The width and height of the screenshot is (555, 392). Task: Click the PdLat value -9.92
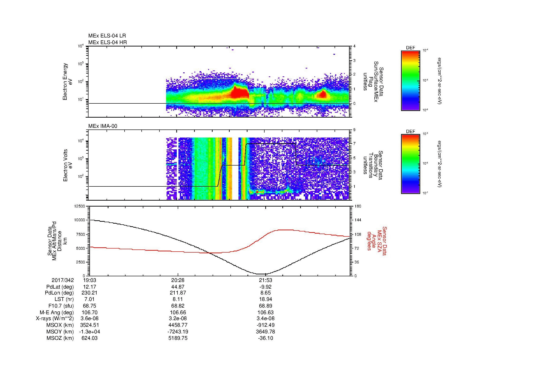266,287
